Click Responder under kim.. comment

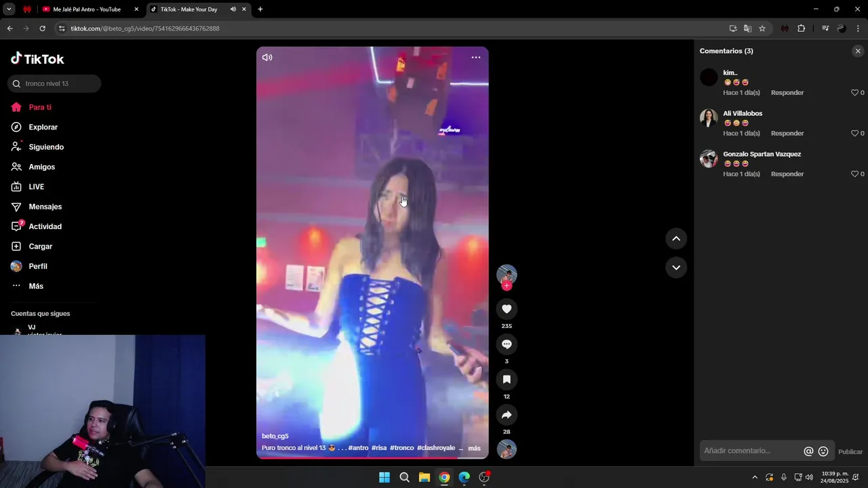point(787,93)
